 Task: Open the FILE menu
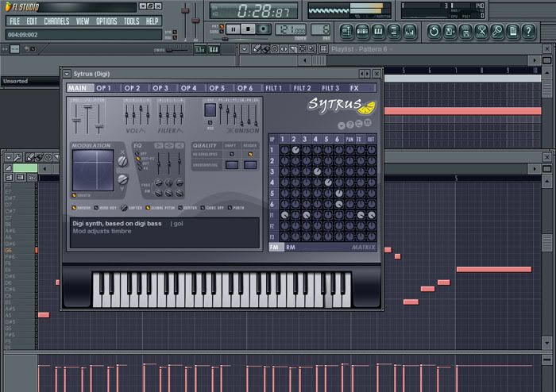[14, 21]
